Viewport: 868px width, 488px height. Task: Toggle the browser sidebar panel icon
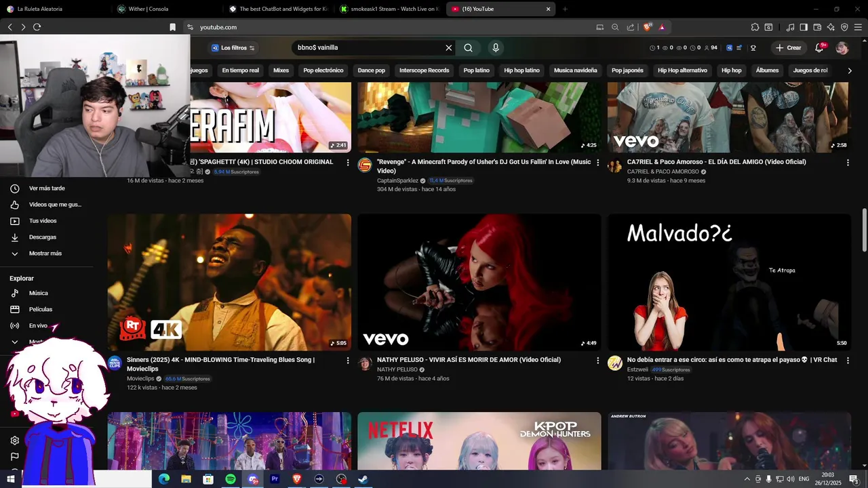coord(804,27)
